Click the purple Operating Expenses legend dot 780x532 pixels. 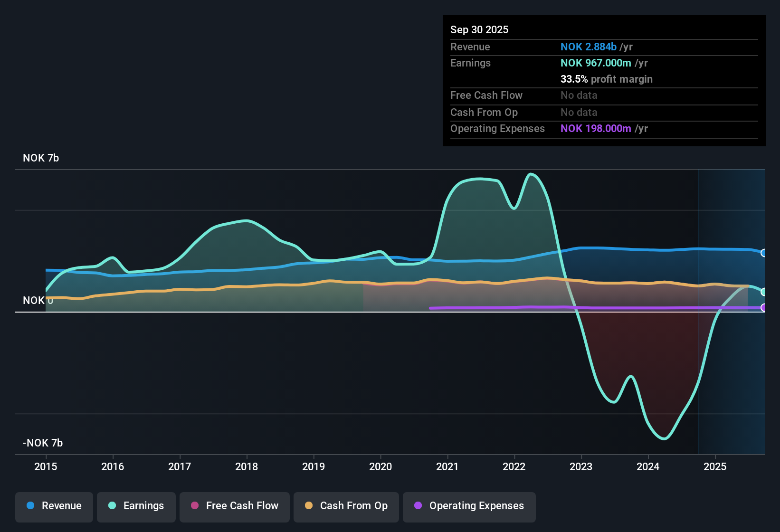418,506
